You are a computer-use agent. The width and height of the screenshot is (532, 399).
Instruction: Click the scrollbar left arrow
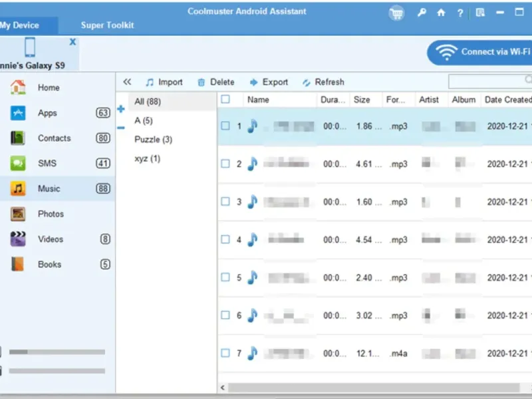coord(223,387)
